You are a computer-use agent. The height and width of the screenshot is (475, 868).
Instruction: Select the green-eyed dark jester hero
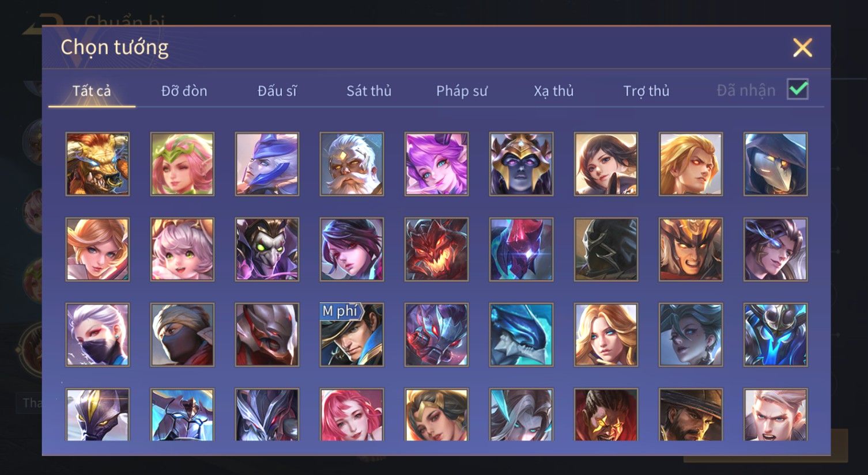pyautogui.click(x=267, y=249)
